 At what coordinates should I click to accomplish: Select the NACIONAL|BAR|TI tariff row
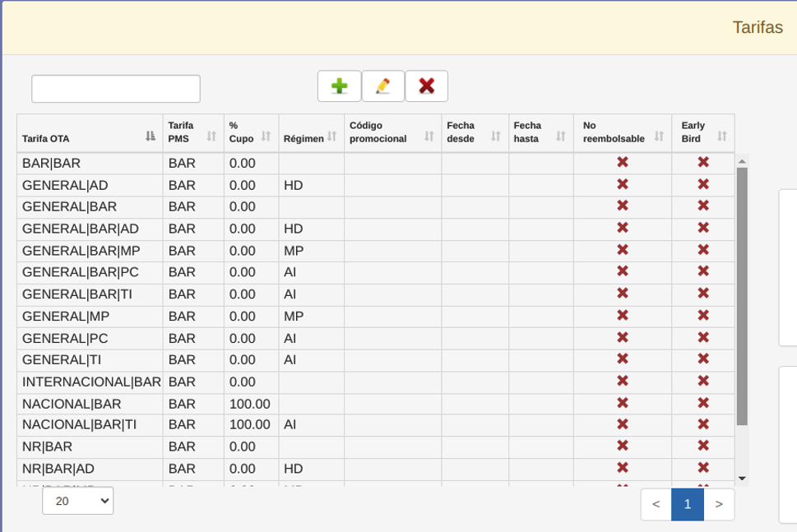(376, 425)
